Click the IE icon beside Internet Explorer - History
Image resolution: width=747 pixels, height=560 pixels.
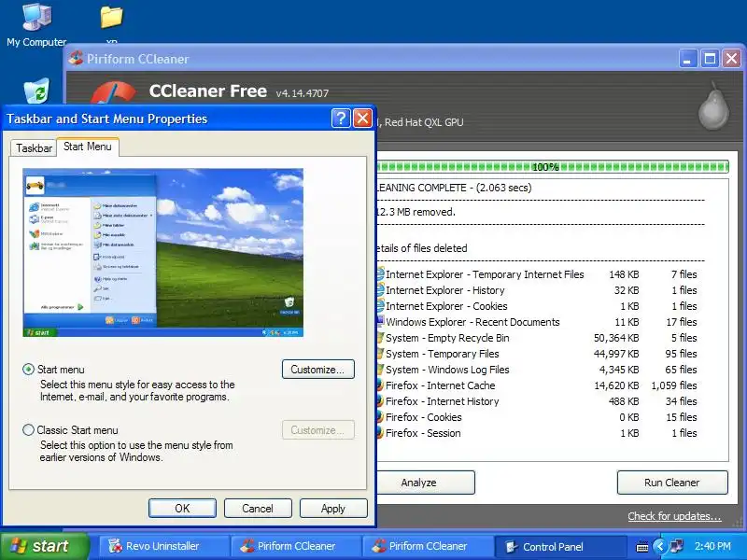(x=380, y=290)
